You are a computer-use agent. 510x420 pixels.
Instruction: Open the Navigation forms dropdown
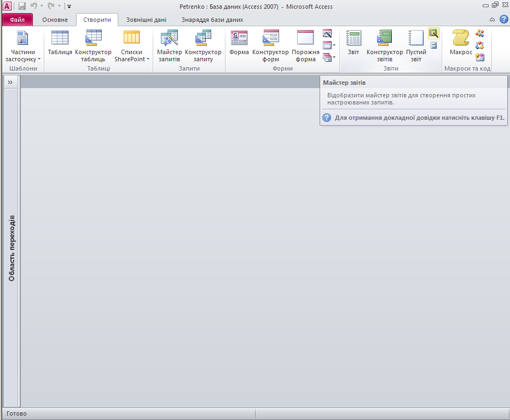coord(329,45)
